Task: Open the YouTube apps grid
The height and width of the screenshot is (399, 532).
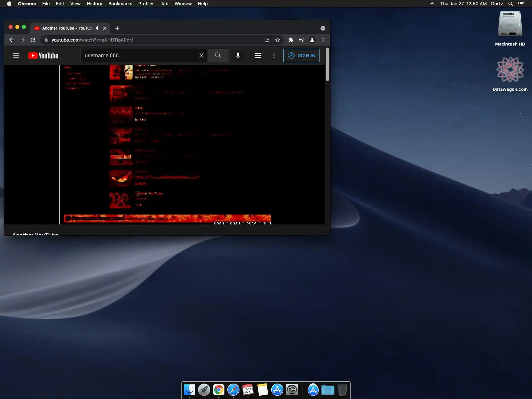Action: click(x=258, y=56)
